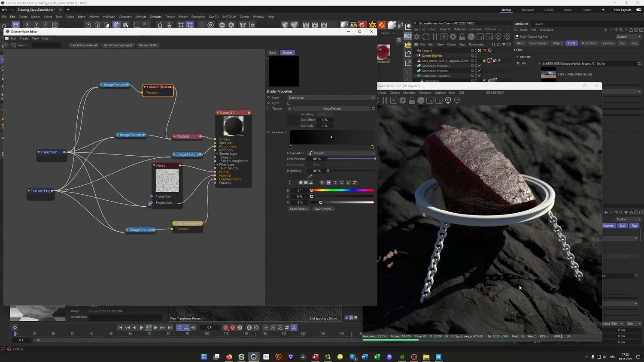Select the BG & Floor tab
The height and width of the screenshot is (362, 644).
[x=589, y=43]
